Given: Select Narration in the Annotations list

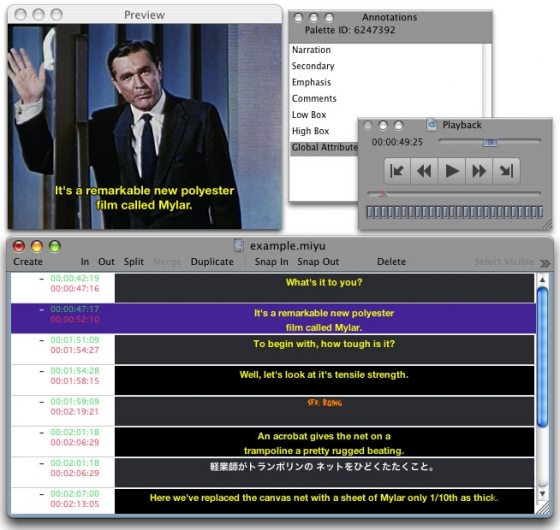Looking at the screenshot, I should pos(311,50).
